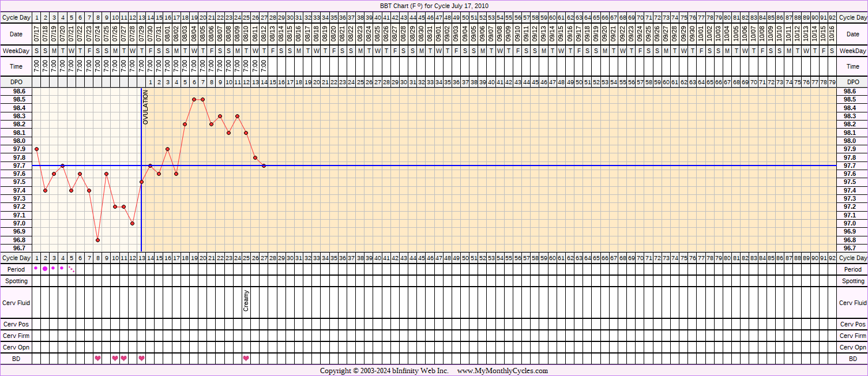868x376 pixels.
Task: Click the chart title BBT Chart for Cycle July 17, 2010
Action: point(434,5)
